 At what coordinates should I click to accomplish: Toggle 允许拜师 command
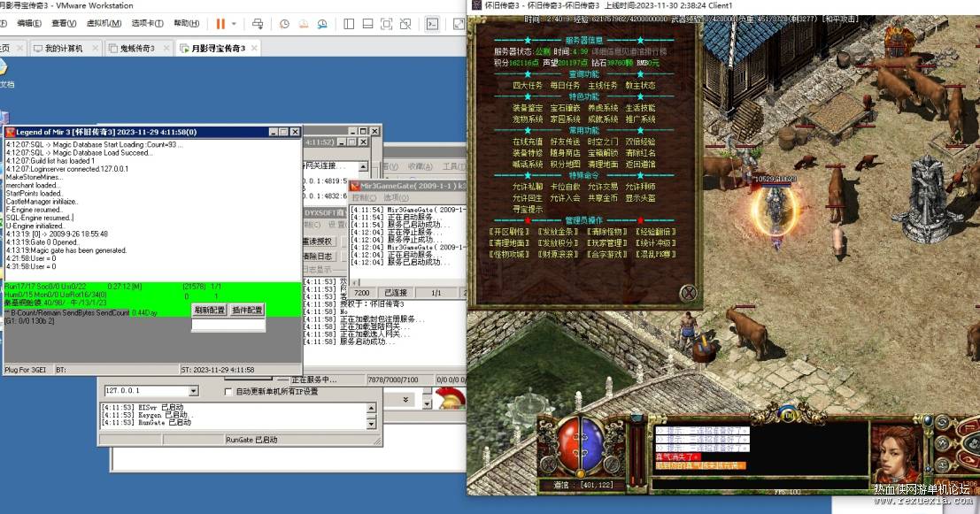click(640, 187)
